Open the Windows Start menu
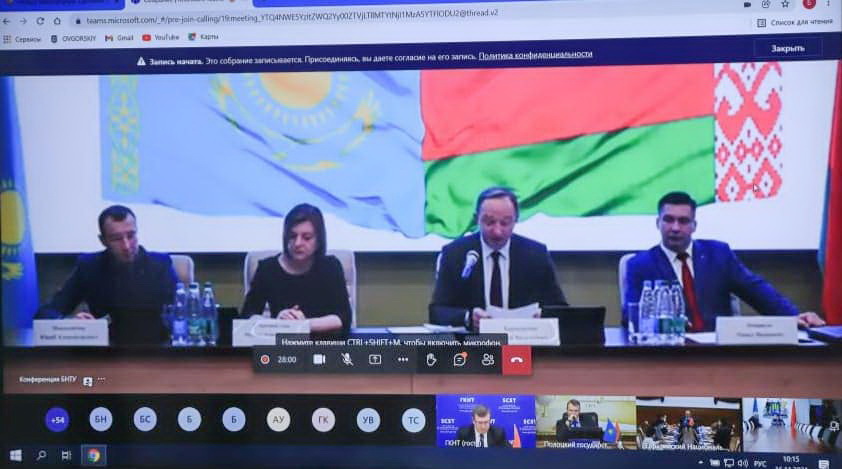Image resolution: width=842 pixels, height=469 pixels. pos(16,456)
